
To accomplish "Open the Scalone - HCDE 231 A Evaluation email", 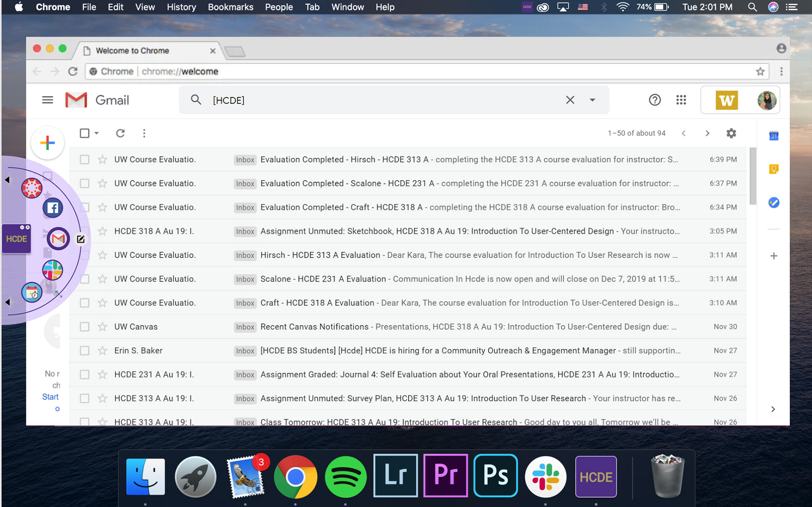I will [408, 279].
